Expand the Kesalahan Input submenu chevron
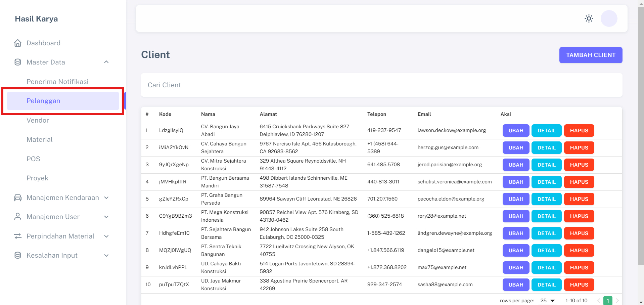 point(106,256)
